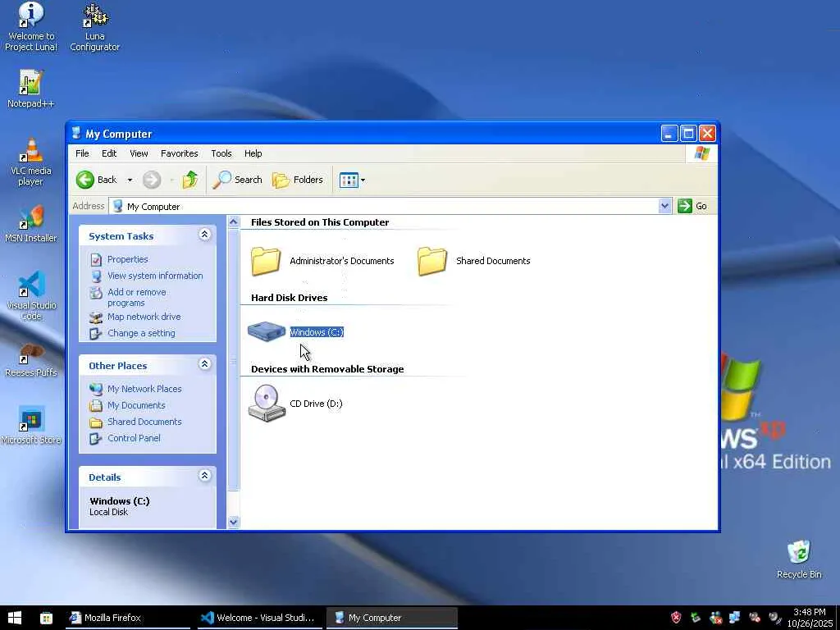
Task: Open the Favorites menu
Action: [x=180, y=153]
